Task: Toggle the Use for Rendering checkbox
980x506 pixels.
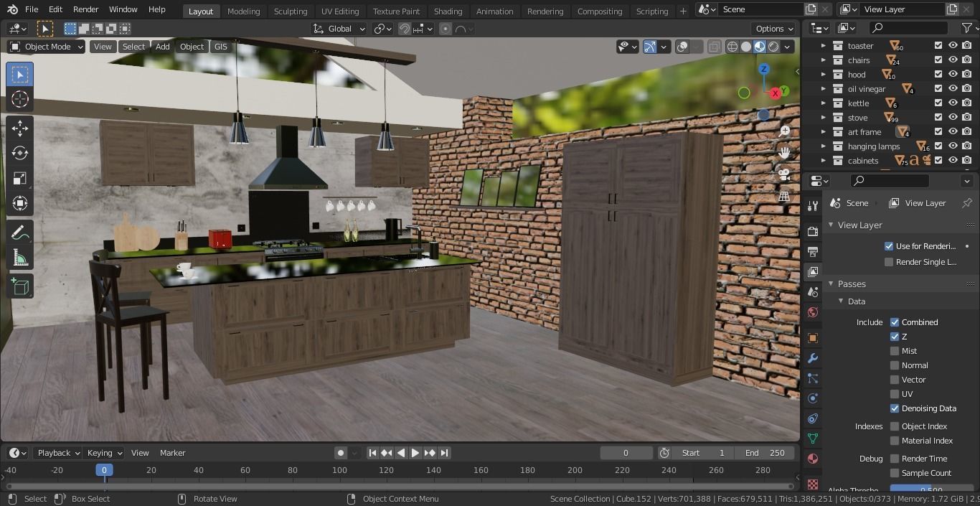Action: pos(889,246)
